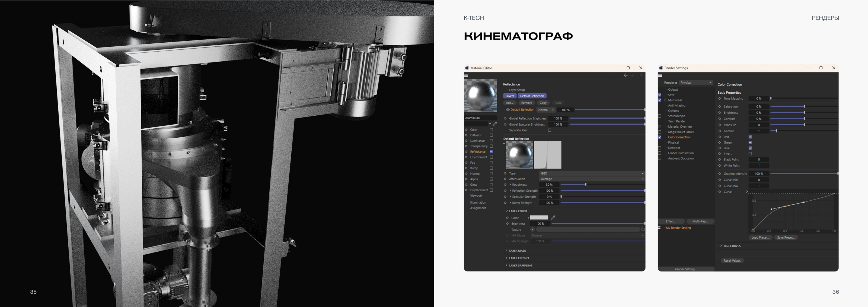868x307 pixels.
Task: Select Anti-Aliasing in render settings list
Action: pyautogui.click(x=676, y=106)
